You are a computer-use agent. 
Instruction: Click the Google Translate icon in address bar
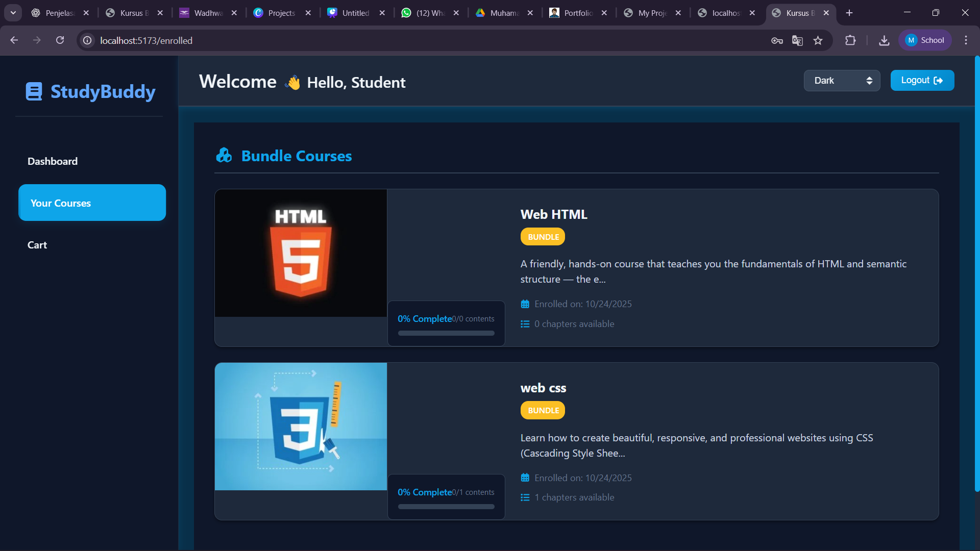coord(797,40)
